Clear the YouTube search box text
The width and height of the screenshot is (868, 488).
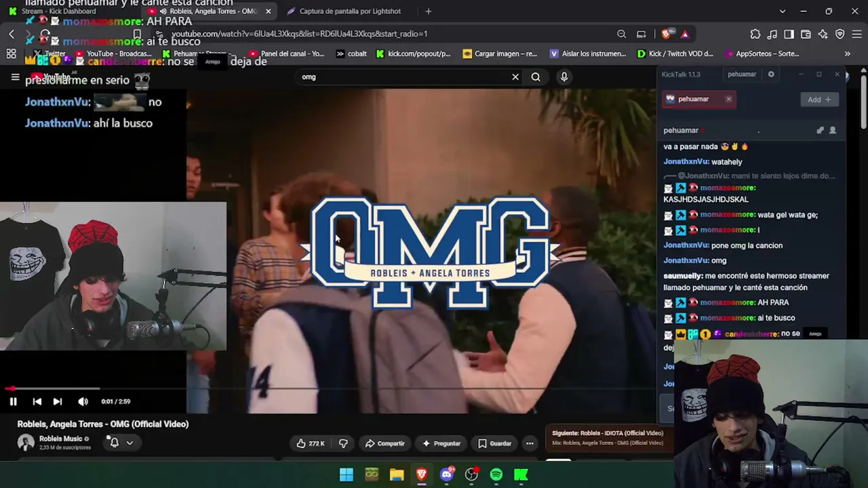(515, 77)
